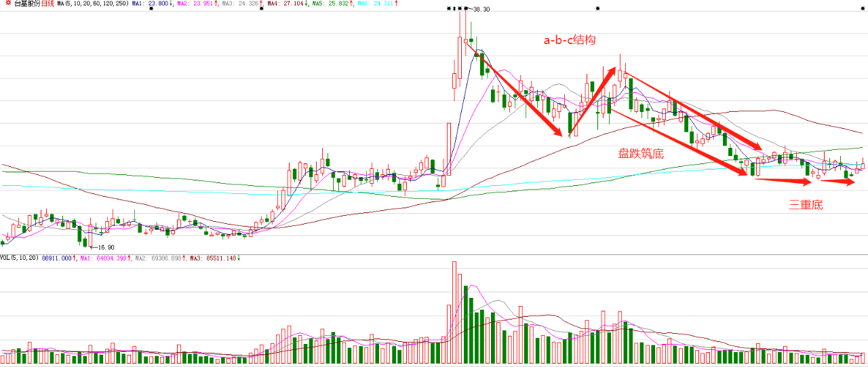Select the volume value 86911.000
This screenshot has height=367, width=868.
click(58, 258)
